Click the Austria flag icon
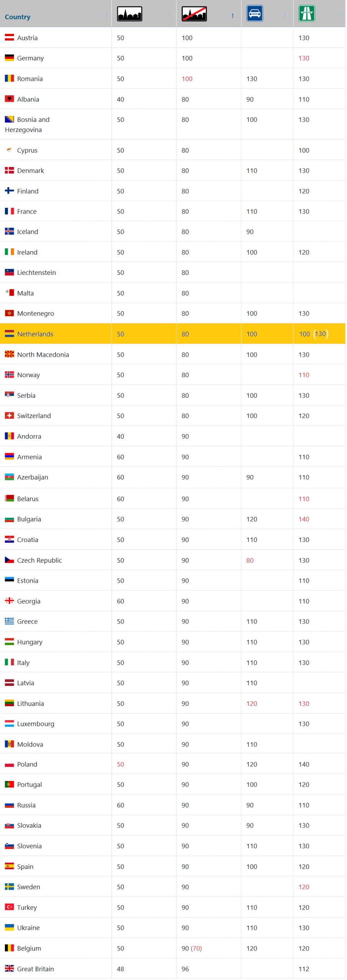 point(9,38)
